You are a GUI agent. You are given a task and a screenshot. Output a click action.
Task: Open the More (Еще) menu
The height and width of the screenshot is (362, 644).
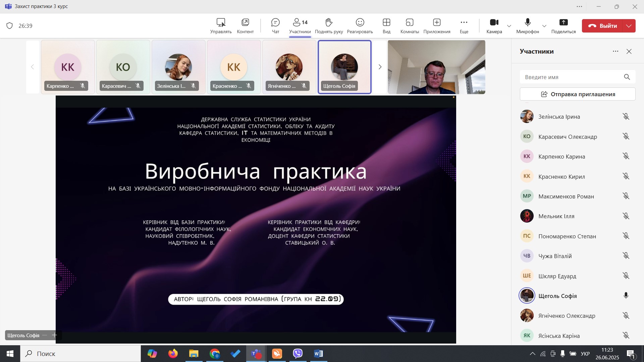tap(464, 26)
